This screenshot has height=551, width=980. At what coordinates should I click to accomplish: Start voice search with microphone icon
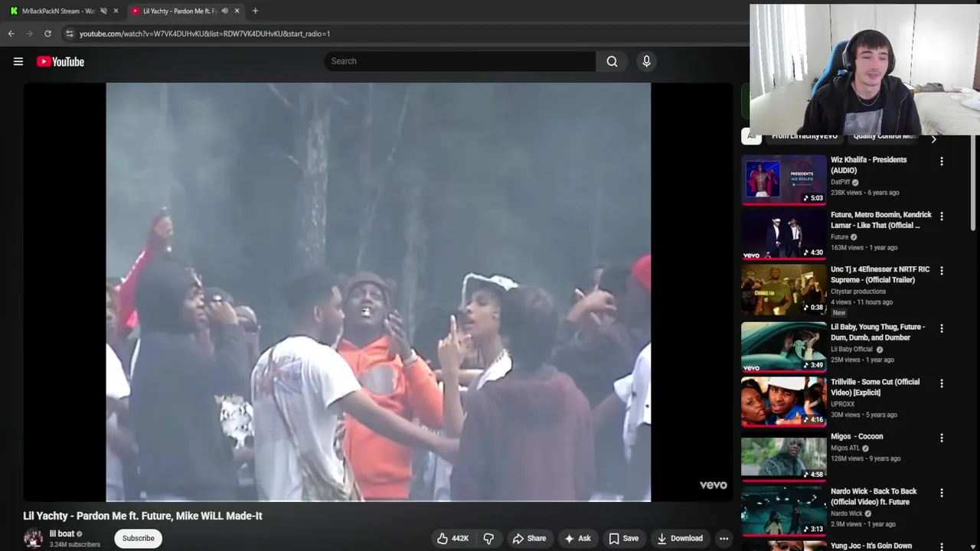[646, 61]
